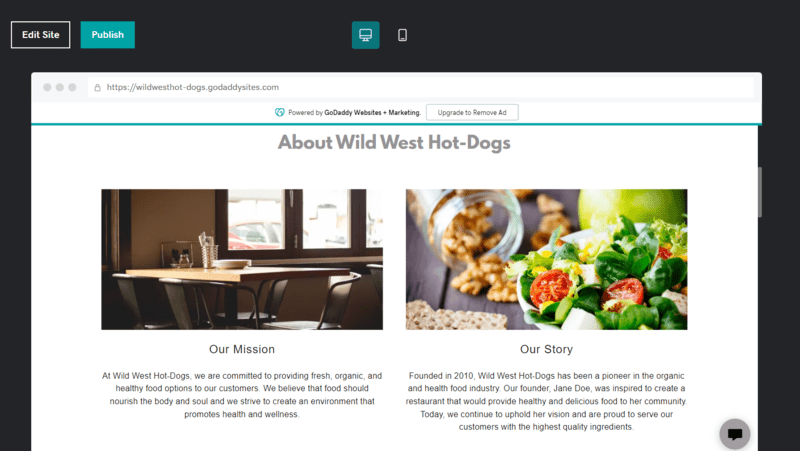The image size is (800, 451).
Task: Switch to desktop preview mode
Action: coord(365,35)
